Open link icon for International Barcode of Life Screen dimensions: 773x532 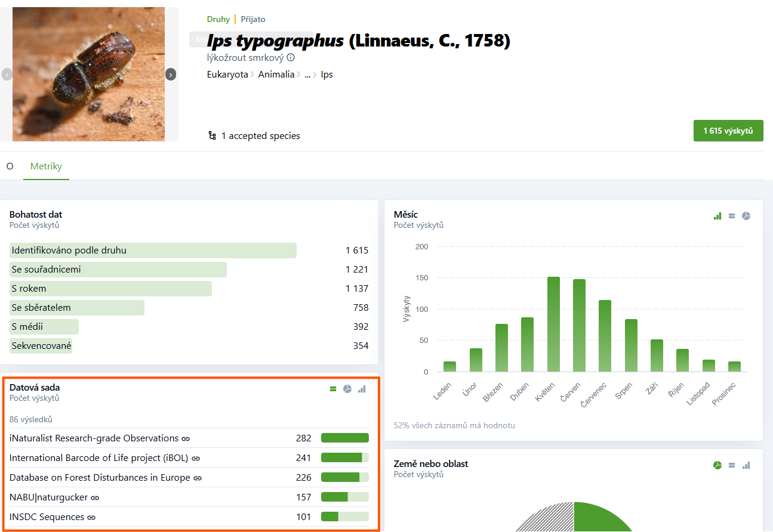click(196, 458)
